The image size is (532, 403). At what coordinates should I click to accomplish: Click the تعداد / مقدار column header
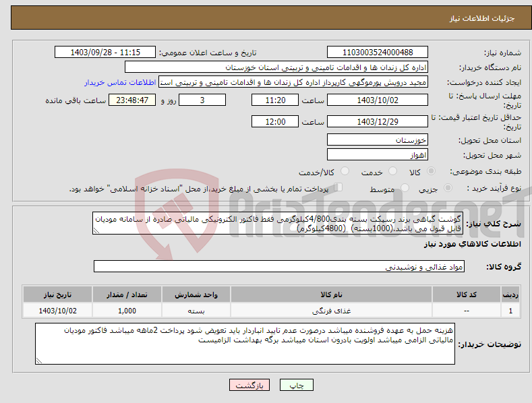pos(127,294)
